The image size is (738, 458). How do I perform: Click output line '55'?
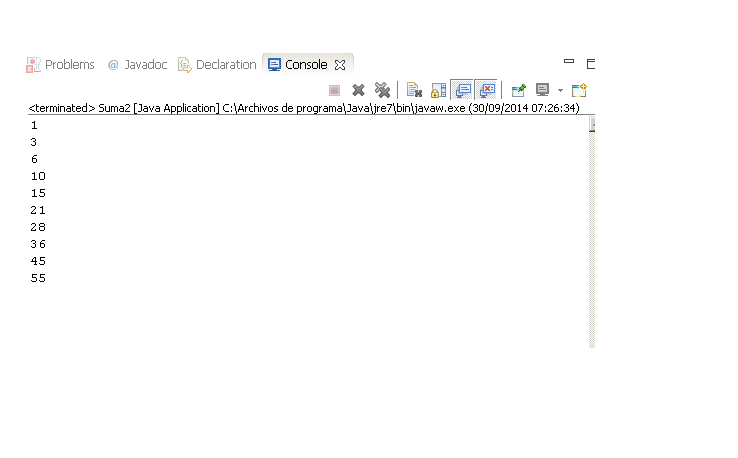point(38,278)
